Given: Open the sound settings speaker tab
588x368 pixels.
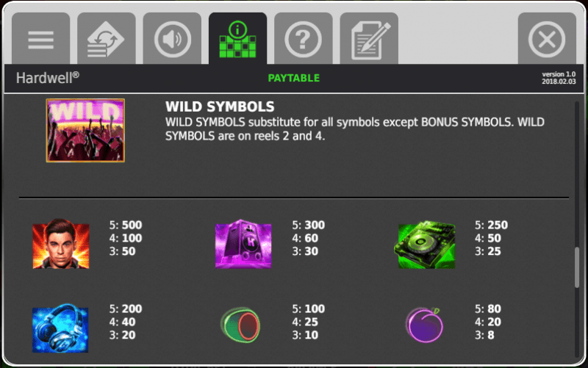Looking at the screenshot, I should pos(172,38).
